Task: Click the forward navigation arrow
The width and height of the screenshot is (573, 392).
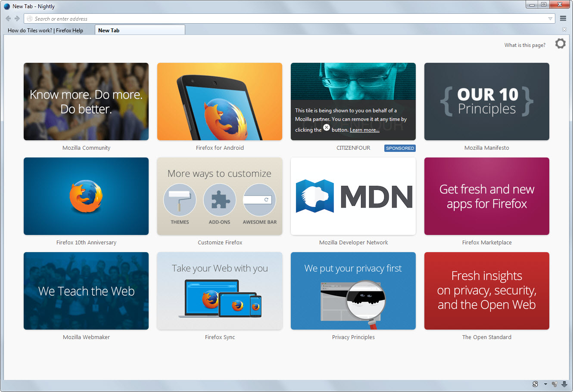Action: point(17,19)
